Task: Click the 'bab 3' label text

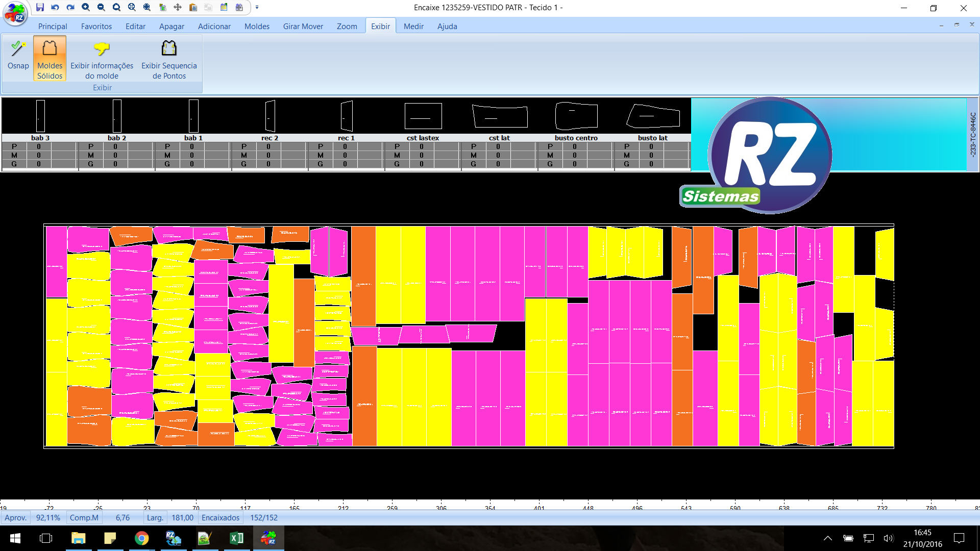Action: click(x=40, y=138)
